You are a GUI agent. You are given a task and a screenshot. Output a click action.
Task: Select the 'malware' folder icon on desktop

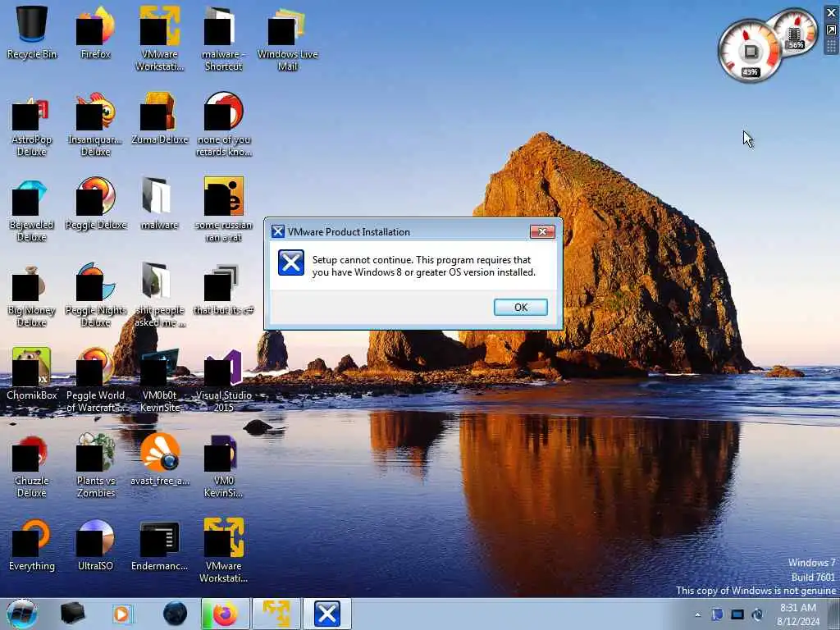pyautogui.click(x=159, y=203)
